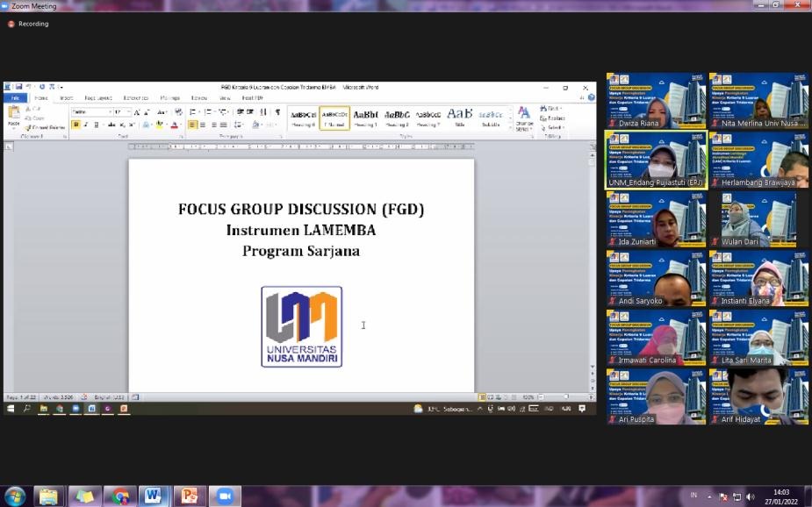Open the Zoom app from the taskbar

pyautogui.click(x=225, y=496)
